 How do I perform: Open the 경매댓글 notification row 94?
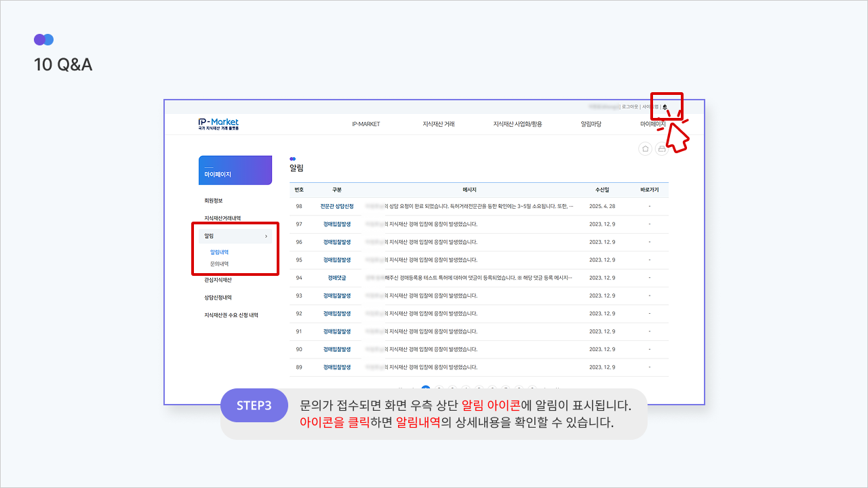click(x=337, y=278)
